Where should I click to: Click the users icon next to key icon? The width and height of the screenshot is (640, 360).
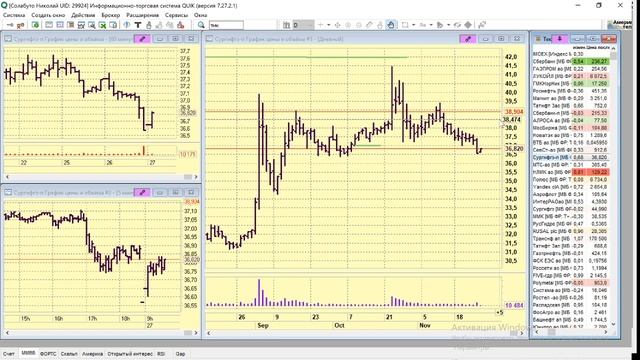pyautogui.click(x=20, y=25)
